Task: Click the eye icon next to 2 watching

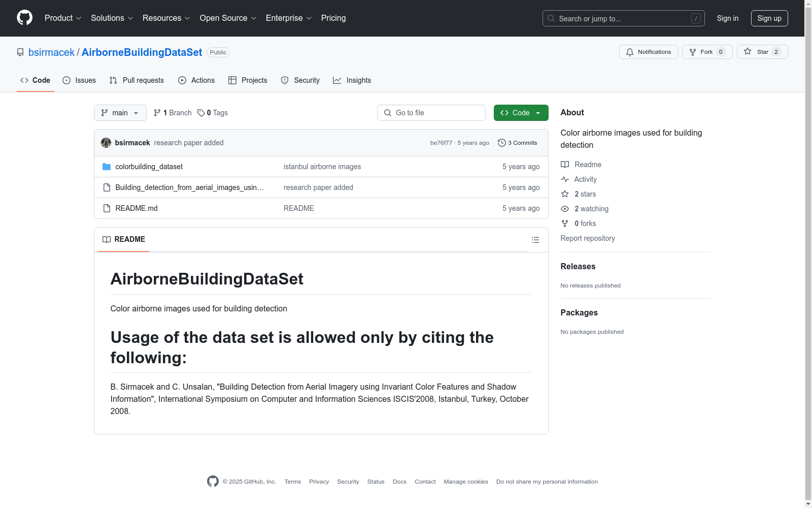Action: coord(565,209)
